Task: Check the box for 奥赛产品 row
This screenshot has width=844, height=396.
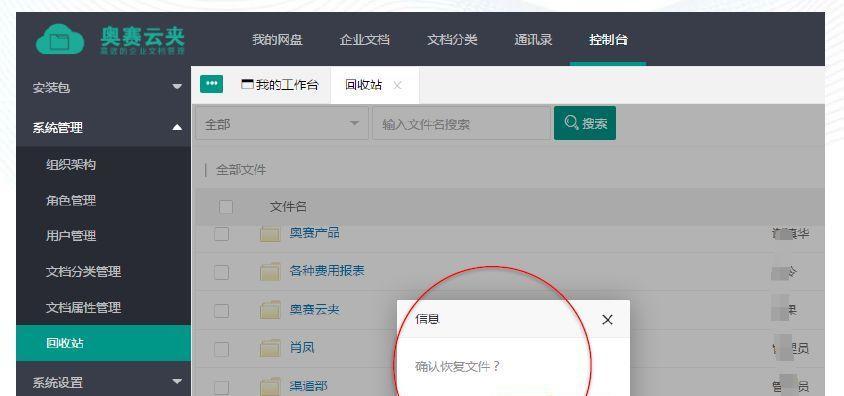Action: pos(221,234)
